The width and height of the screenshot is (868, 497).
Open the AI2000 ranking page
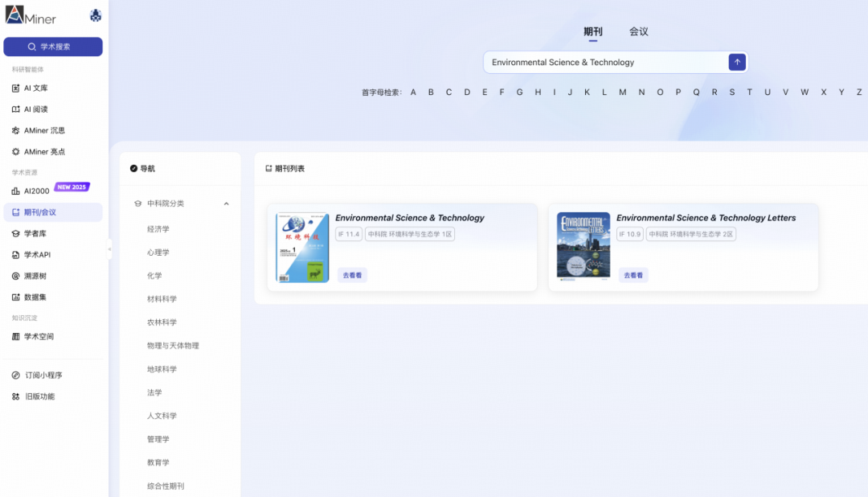45,190
